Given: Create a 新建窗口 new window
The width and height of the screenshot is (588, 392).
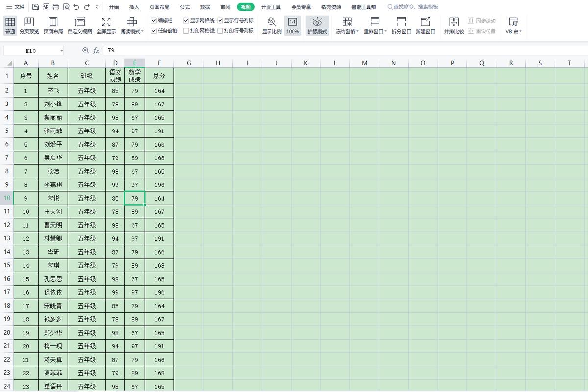Looking at the screenshot, I should tap(426, 25).
